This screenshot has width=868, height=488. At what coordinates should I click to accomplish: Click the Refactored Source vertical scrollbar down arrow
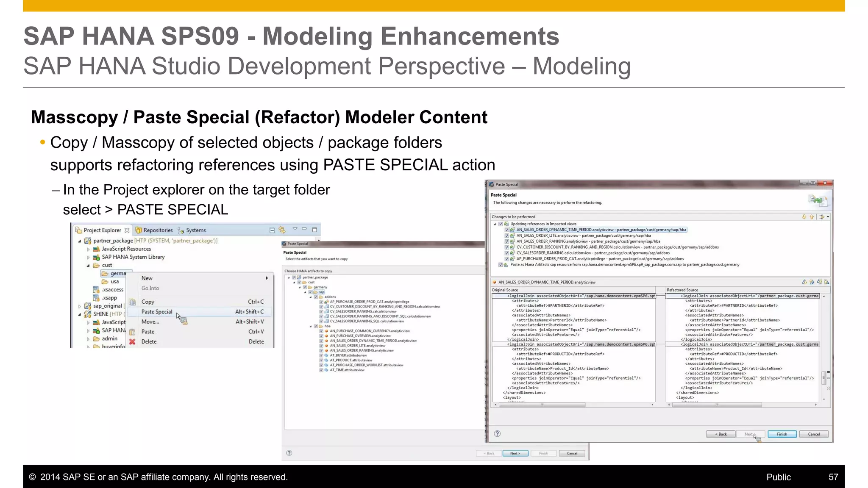click(x=824, y=399)
